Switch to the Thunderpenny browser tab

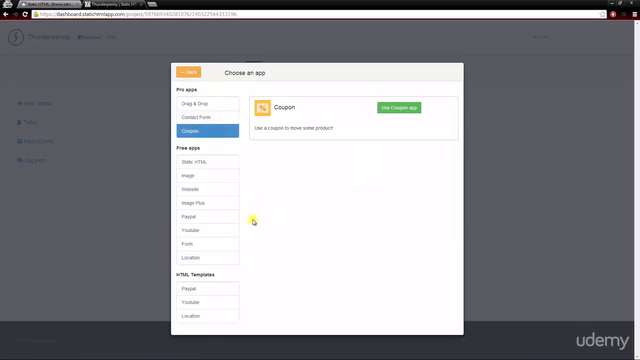click(115, 4)
